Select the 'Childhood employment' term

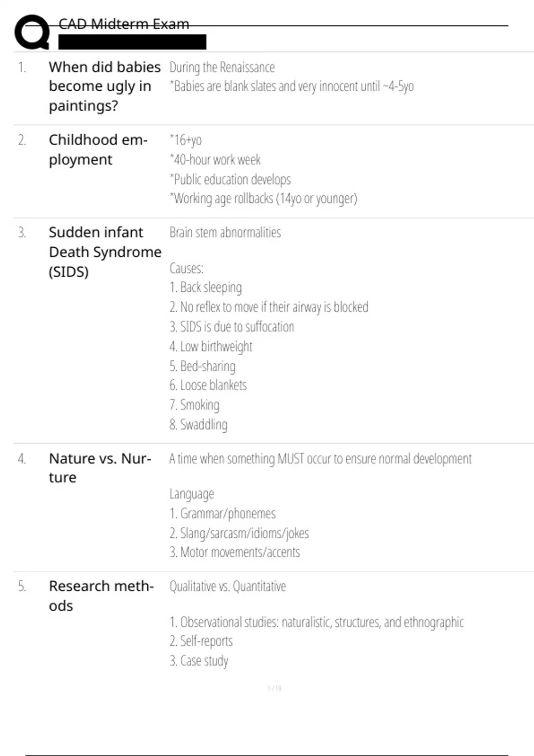point(98,149)
